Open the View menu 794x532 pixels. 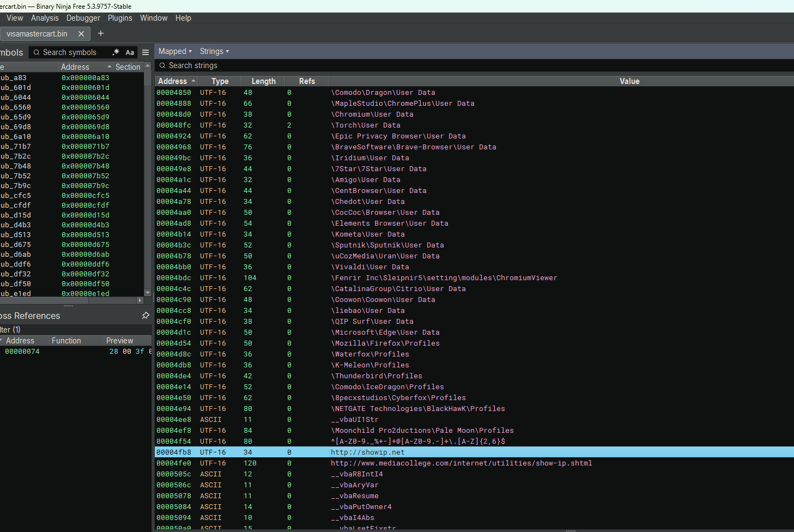click(x=15, y=18)
